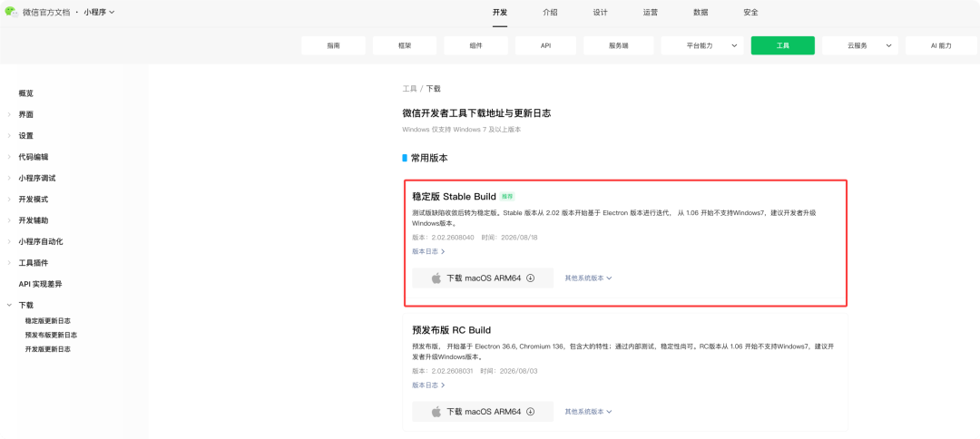The height and width of the screenshot is (439, 980).
Task: Switch to the 安全 top tab
Action: pos(750,13)
